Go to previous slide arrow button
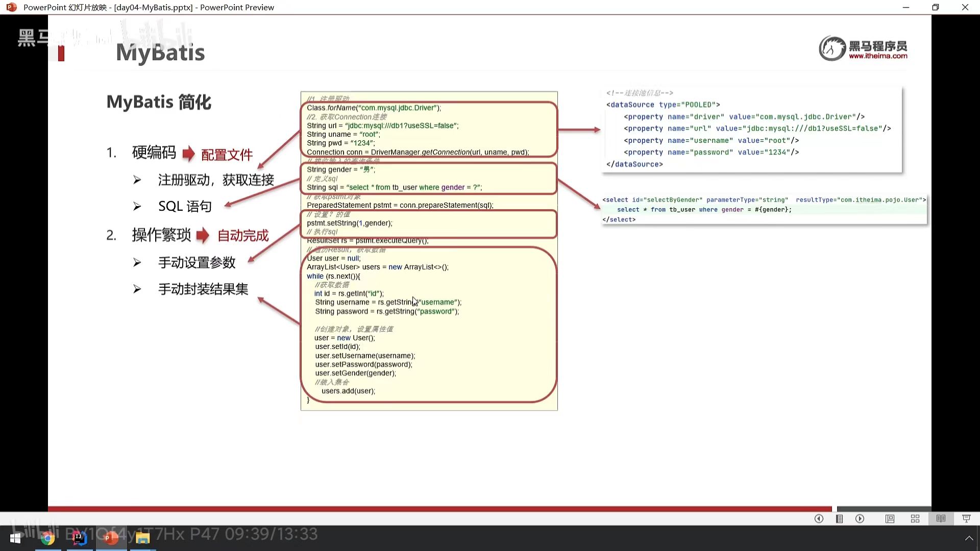Viewport: 980px width, 551px height. click(x=819, y=519)
